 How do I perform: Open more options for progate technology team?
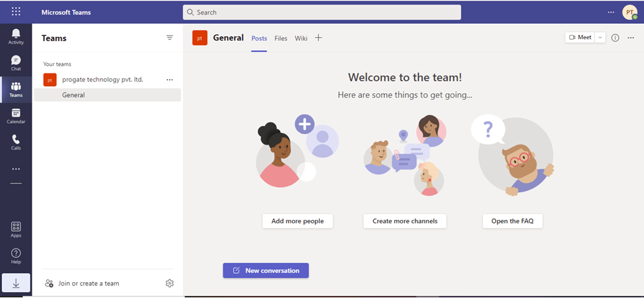tap(170, 80)
